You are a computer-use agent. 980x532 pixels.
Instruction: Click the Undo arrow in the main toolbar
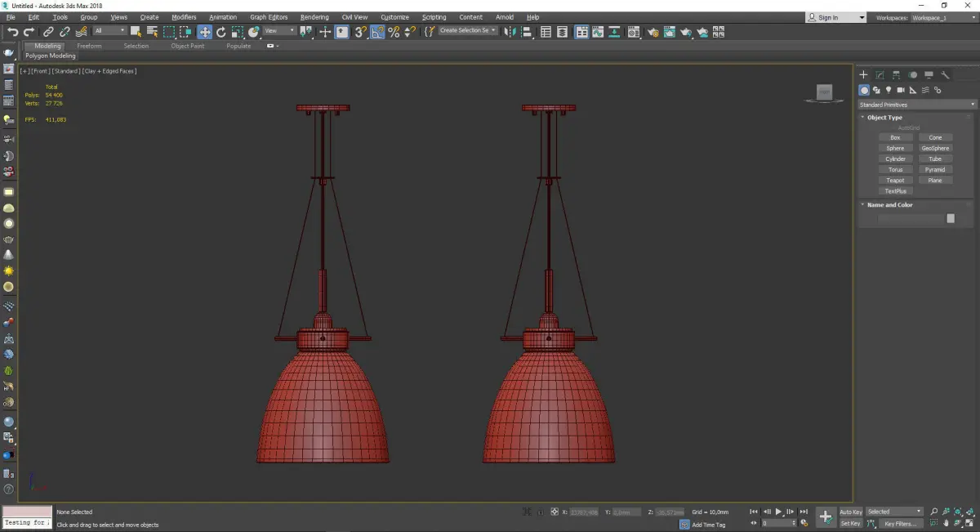click(x=12, y=32)
